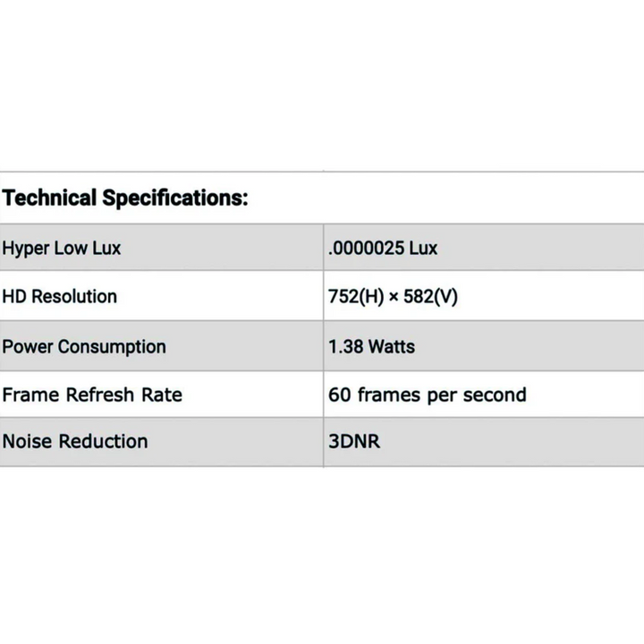Click the word Watts in the power row
This screenshot has width=644, height=644.
point(390,346)
